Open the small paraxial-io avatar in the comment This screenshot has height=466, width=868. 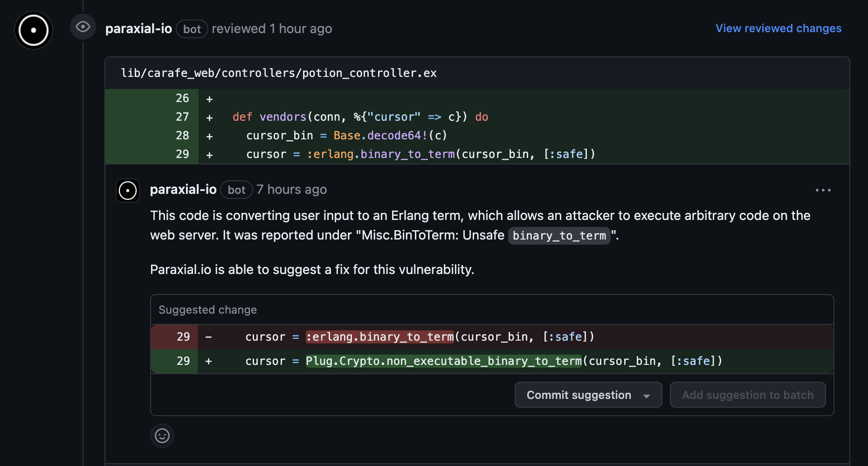(x=128, y=191)
